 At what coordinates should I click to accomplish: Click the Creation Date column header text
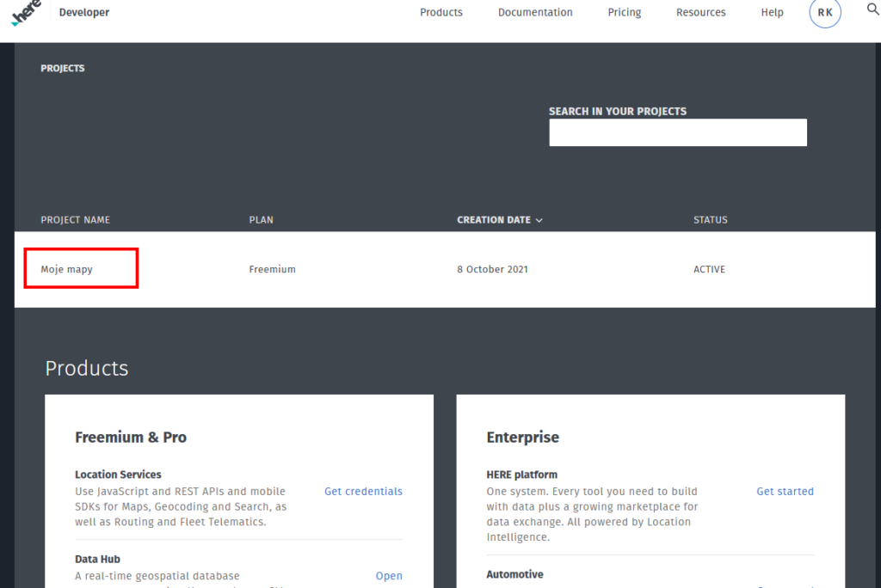[493, 220]
